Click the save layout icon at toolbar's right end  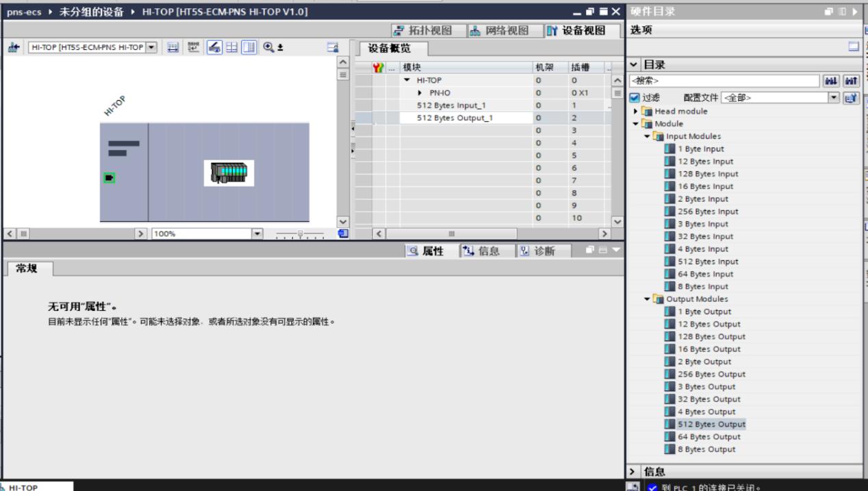click(333, 48)
